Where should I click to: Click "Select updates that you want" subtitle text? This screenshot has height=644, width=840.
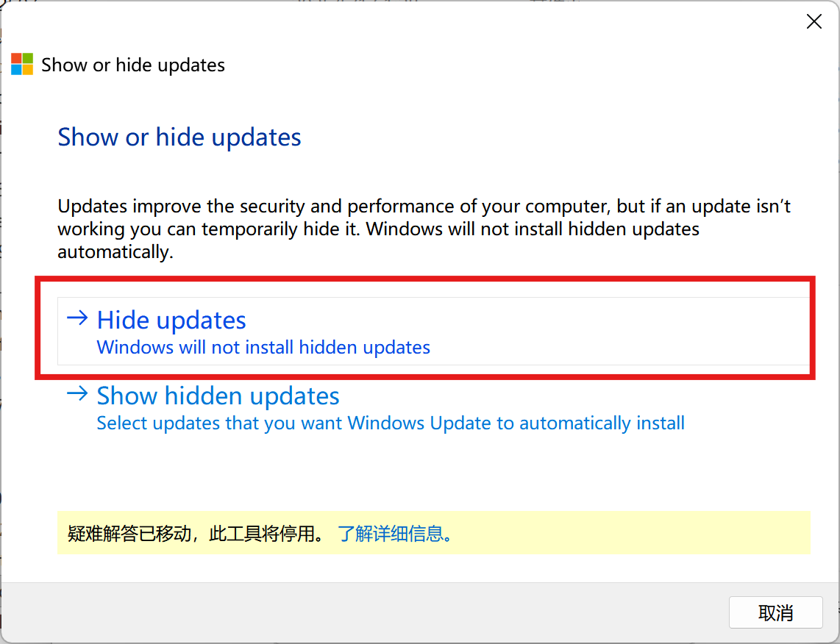[x=391, y=423]
